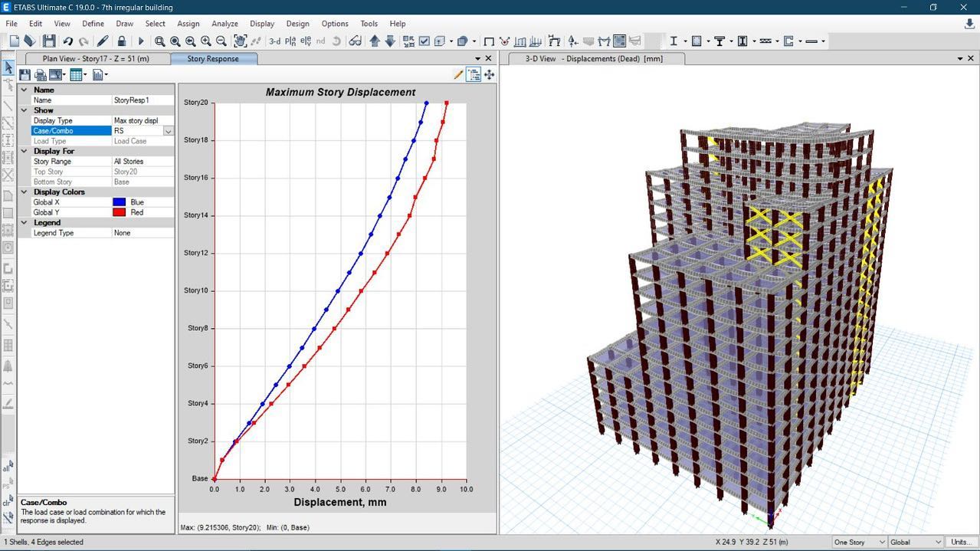
Task: Click the four-arrow move icon above the plot
Action: point(489,74)
